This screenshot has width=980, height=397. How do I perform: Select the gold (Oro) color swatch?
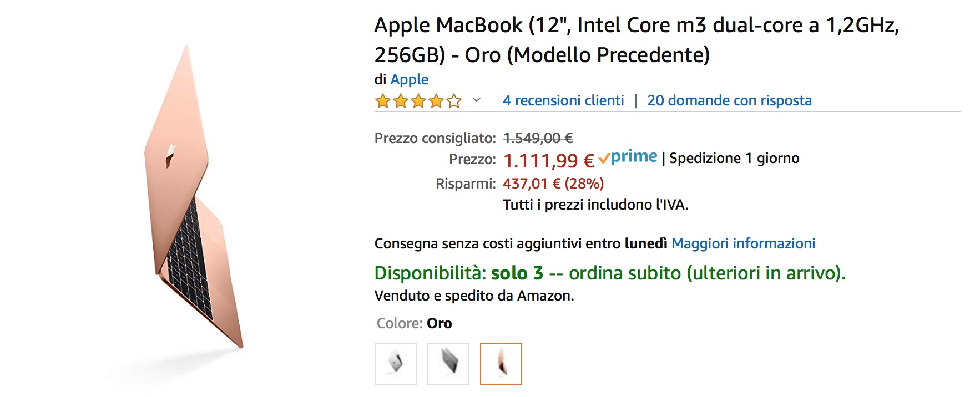[x=501, y=364]
